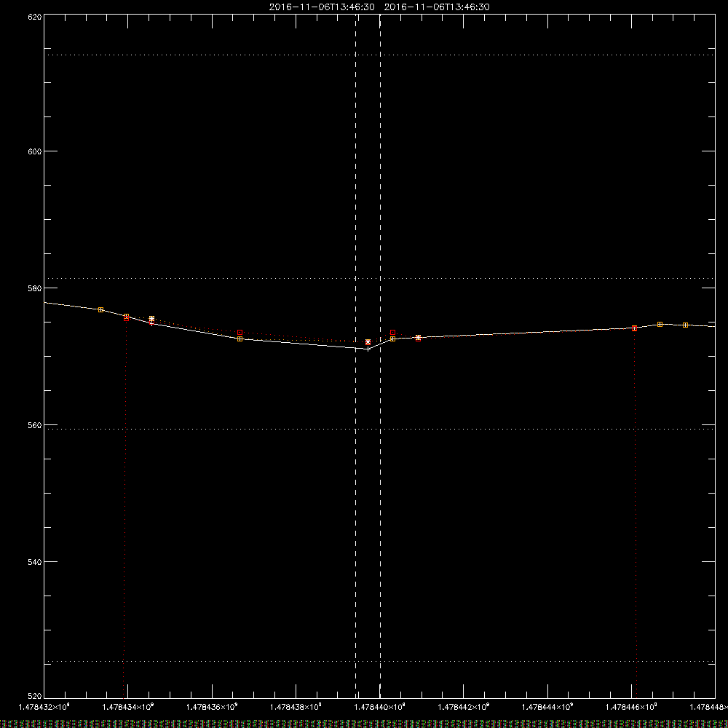Select the left red dotted vertical line
Image resolution: width=728 pixels, height=728 pixels.
coord(125,511)
